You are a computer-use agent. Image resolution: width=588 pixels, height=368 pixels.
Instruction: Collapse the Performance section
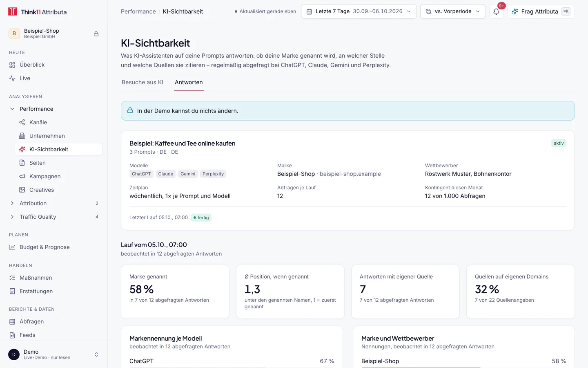(x=12, y=109)
